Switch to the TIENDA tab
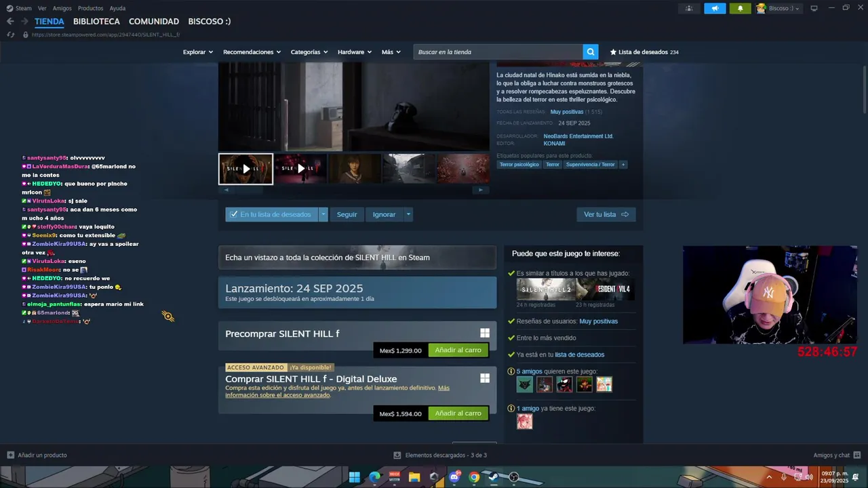The height and width of the screenshot is (488, 868). pyautogui.click(x=50, y=22)
